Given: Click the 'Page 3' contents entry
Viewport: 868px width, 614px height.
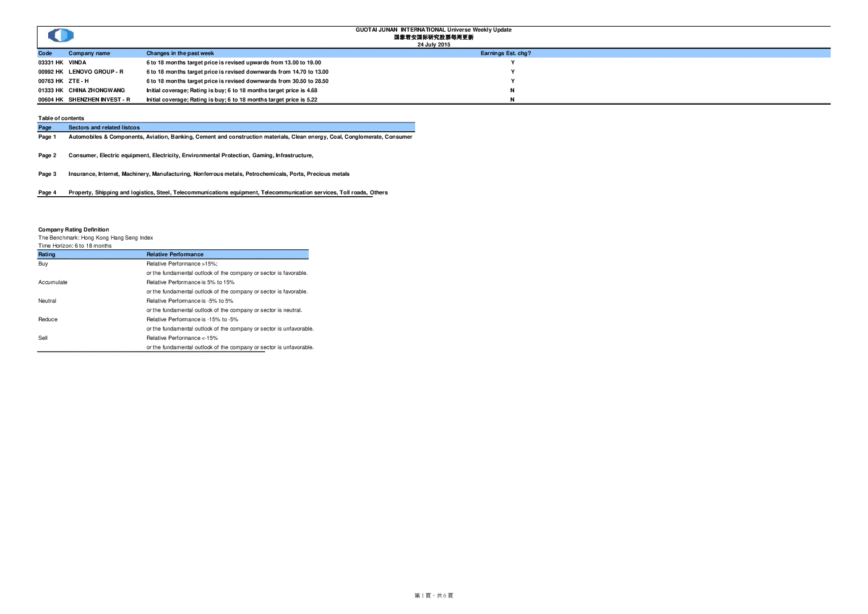Looking at the screenshot, I should click(x=47, y=174).
